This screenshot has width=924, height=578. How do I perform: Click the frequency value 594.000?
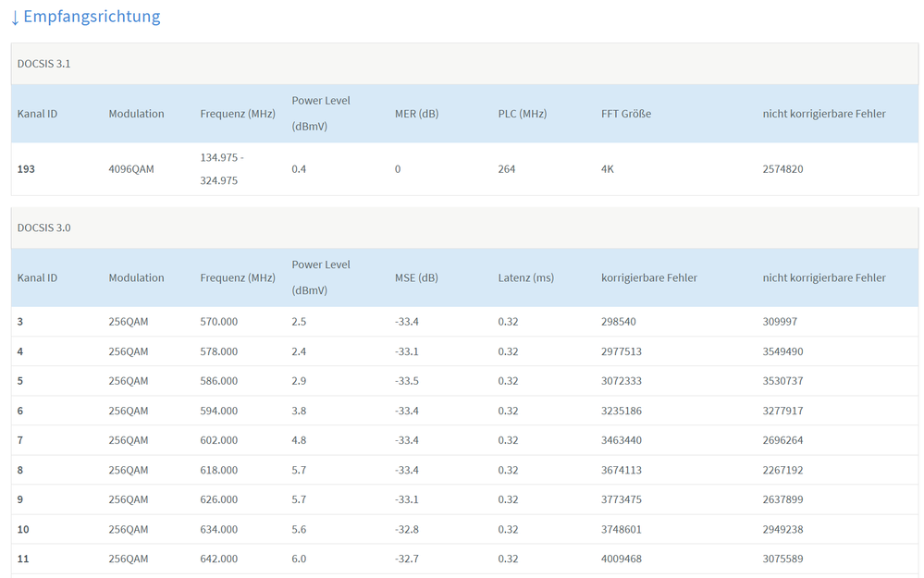click(x=218, y=411)
